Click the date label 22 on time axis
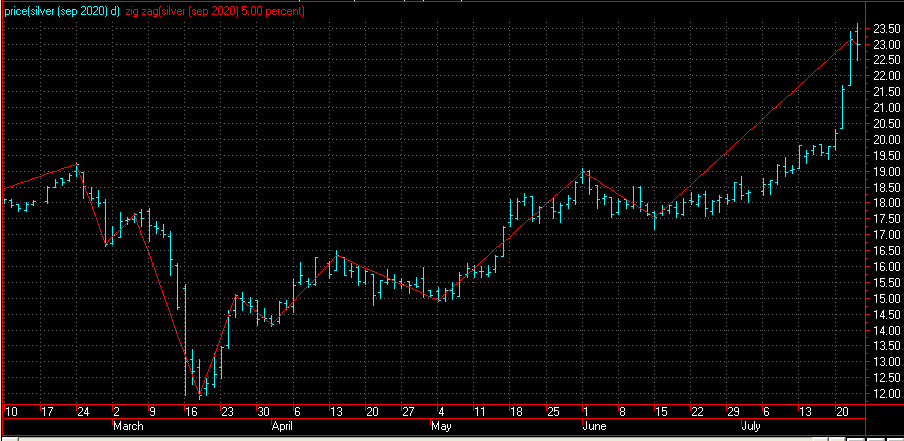Screen dimensions: 904x441 point(698,412)
